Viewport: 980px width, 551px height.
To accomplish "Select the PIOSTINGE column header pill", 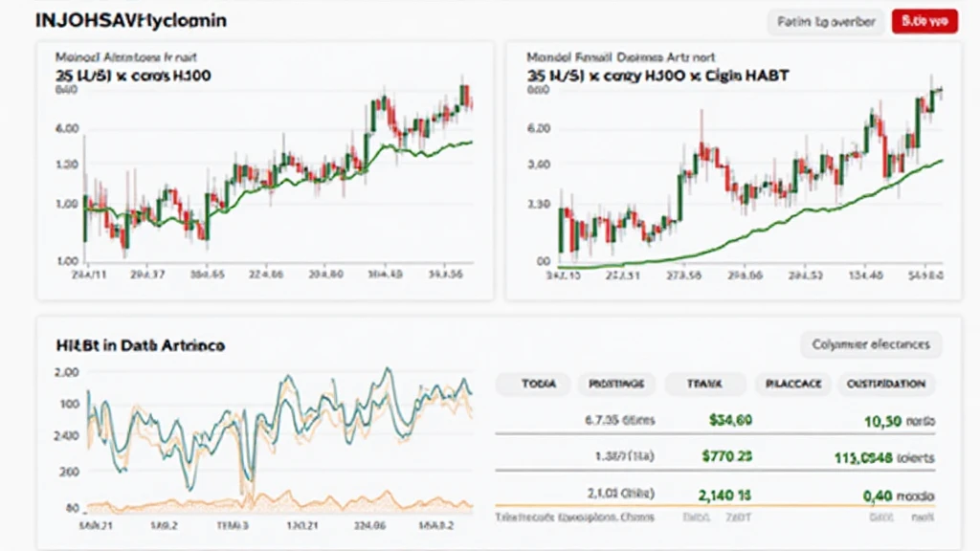I will coord(616,384).
